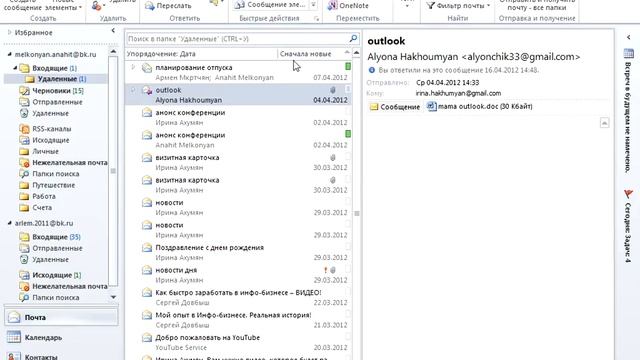Click the quick steps dialog launcher

[316, 19]
